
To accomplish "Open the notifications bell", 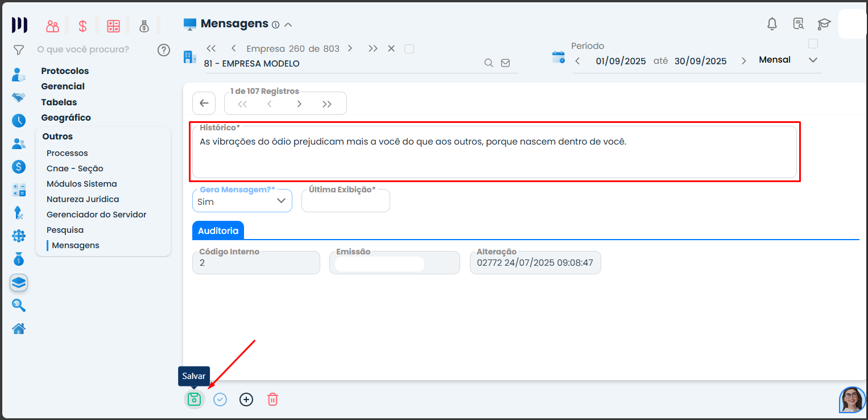I will [x=772, y=24].
